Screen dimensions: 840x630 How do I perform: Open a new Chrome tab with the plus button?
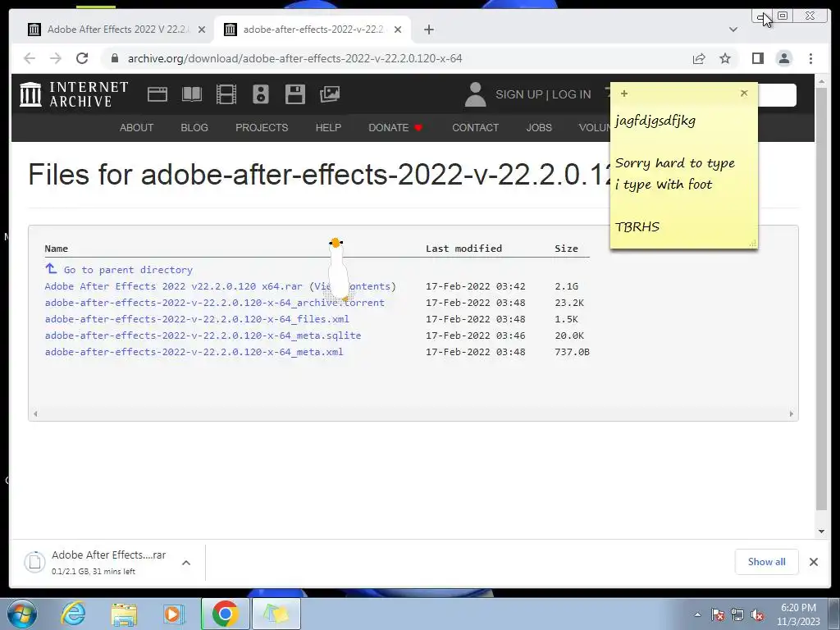pos(428,30)
